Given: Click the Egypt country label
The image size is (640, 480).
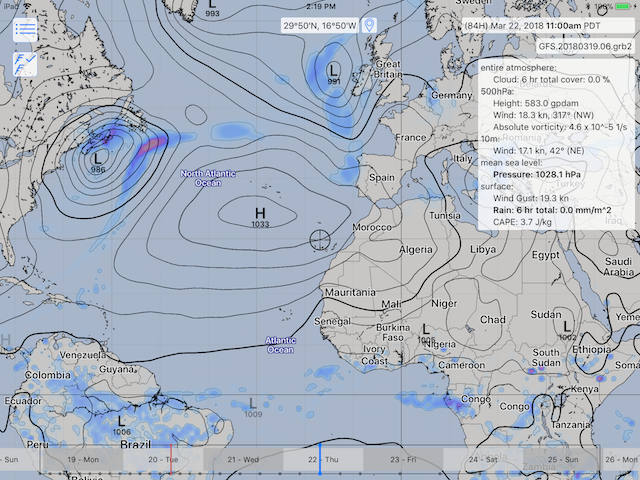Looking at the screenshot, I should click(545, 256).
